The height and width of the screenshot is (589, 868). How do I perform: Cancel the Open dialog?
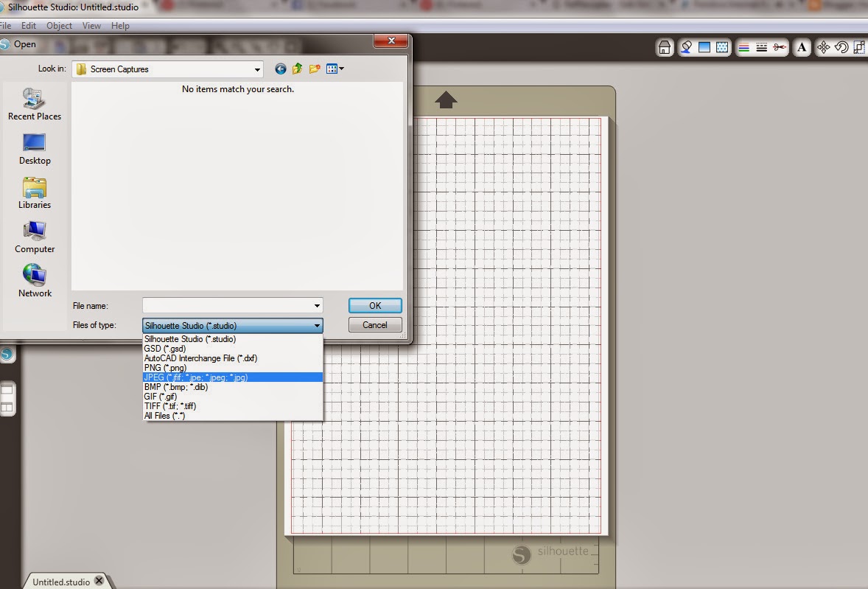point(375,325)
